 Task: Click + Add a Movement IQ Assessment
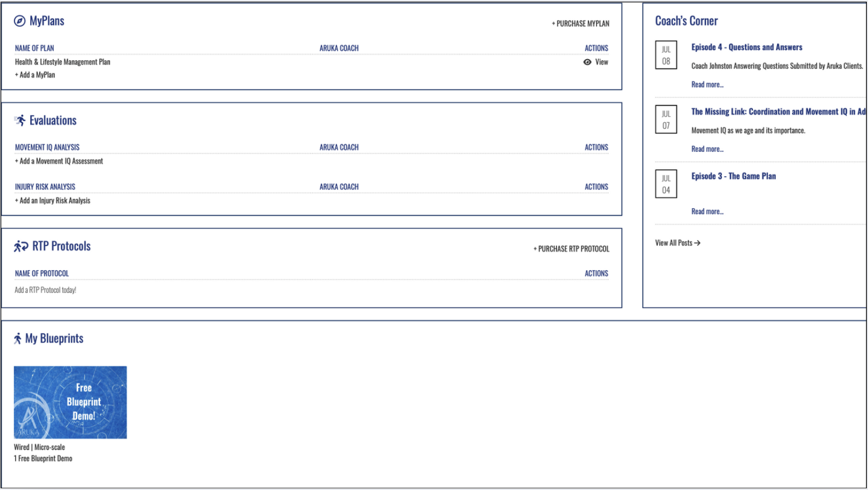(x=59, y=161)
